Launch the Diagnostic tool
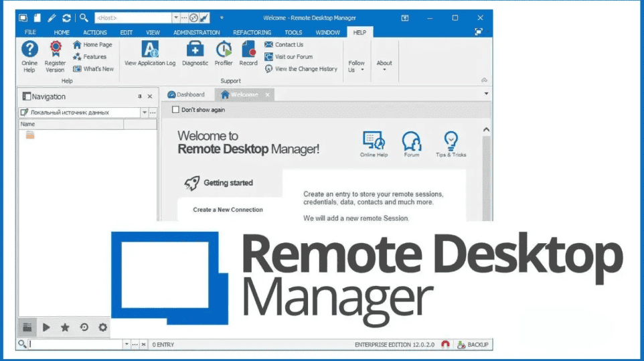 point(195,54)
